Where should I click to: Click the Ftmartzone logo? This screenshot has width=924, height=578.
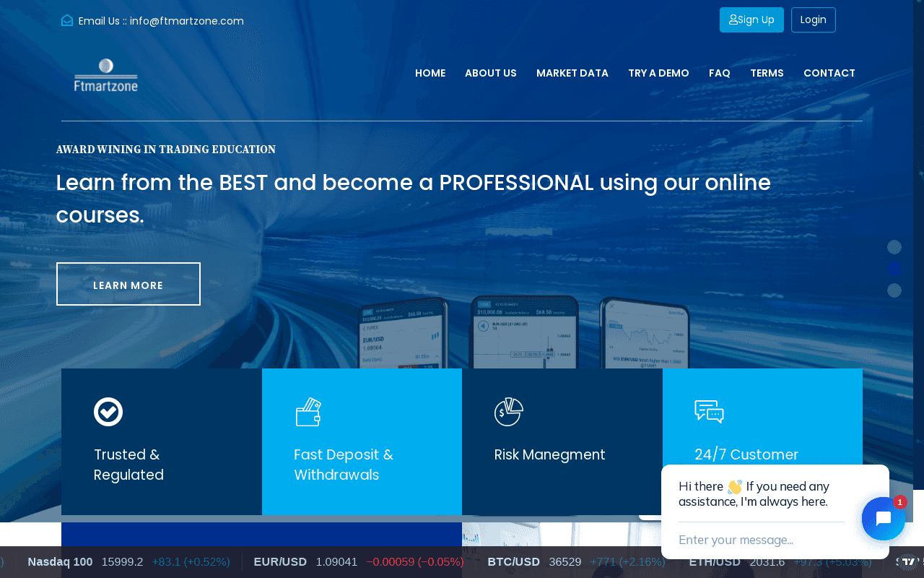click(x=106, y=75)
